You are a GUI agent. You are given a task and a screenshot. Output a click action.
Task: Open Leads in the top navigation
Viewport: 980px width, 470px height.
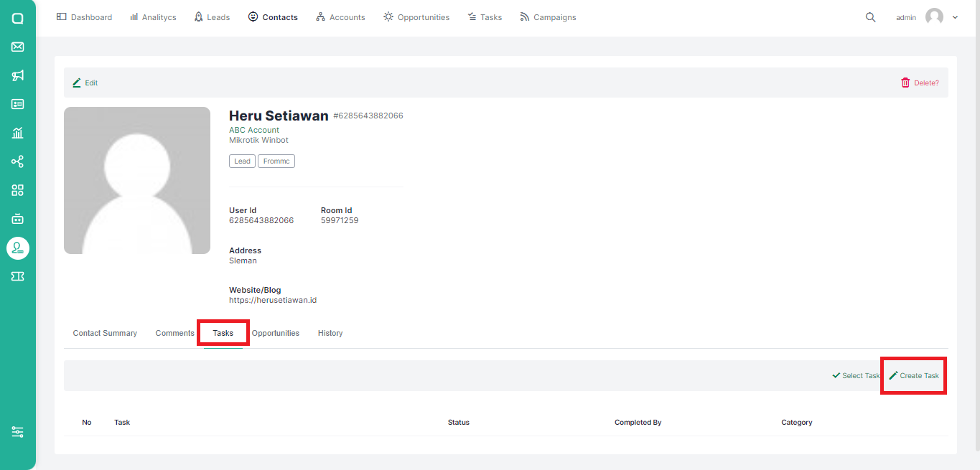[212, 17]
